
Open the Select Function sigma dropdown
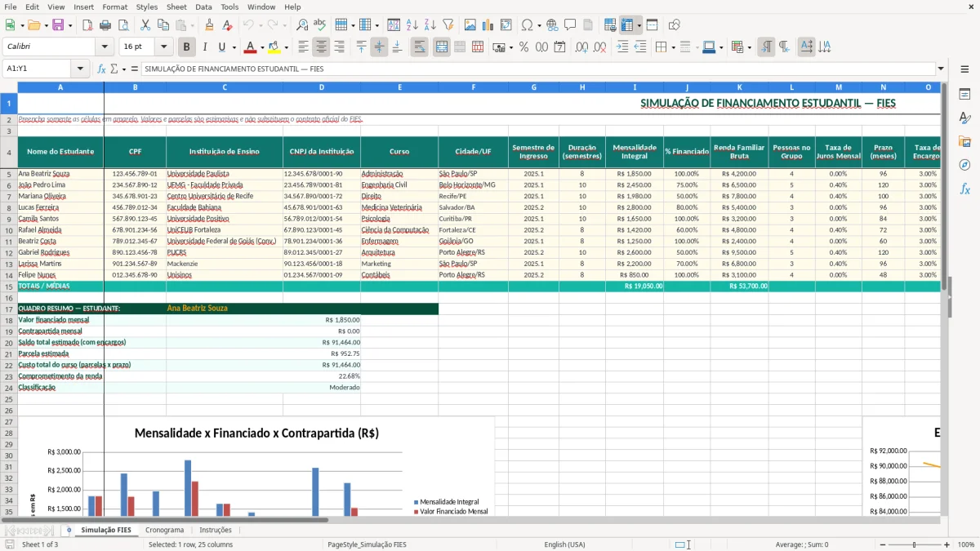coord(123,69)
